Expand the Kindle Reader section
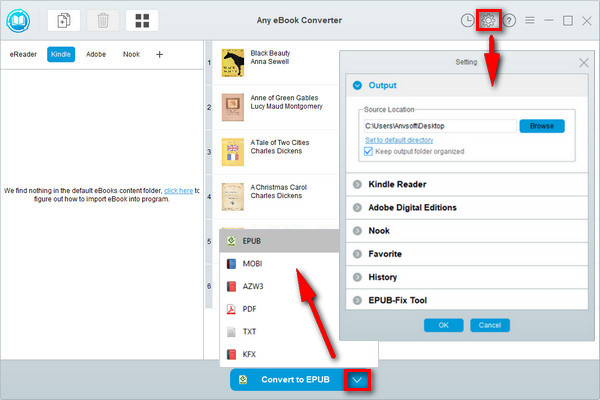This screenshot has width=600, height=400. (x=399, y=185)
